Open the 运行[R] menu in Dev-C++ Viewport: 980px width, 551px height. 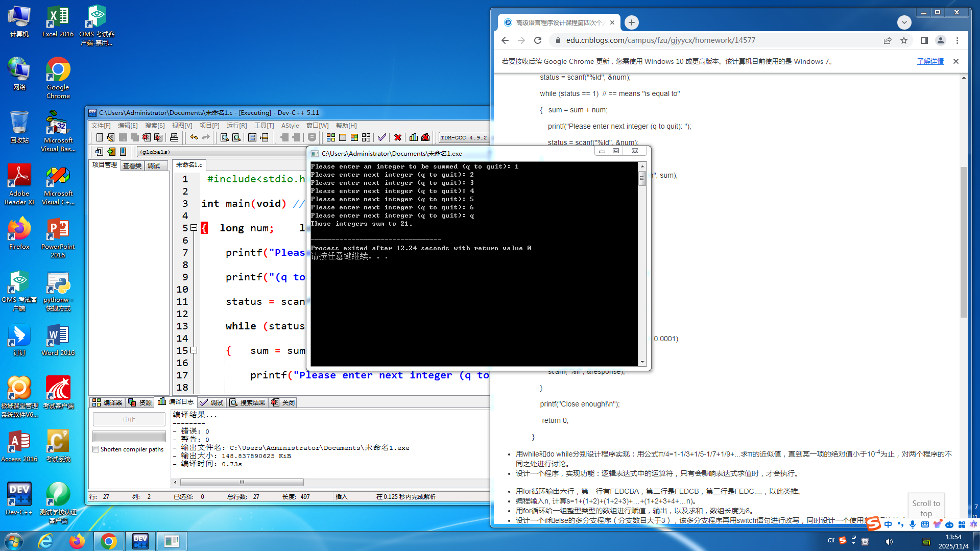coord(236,126)
